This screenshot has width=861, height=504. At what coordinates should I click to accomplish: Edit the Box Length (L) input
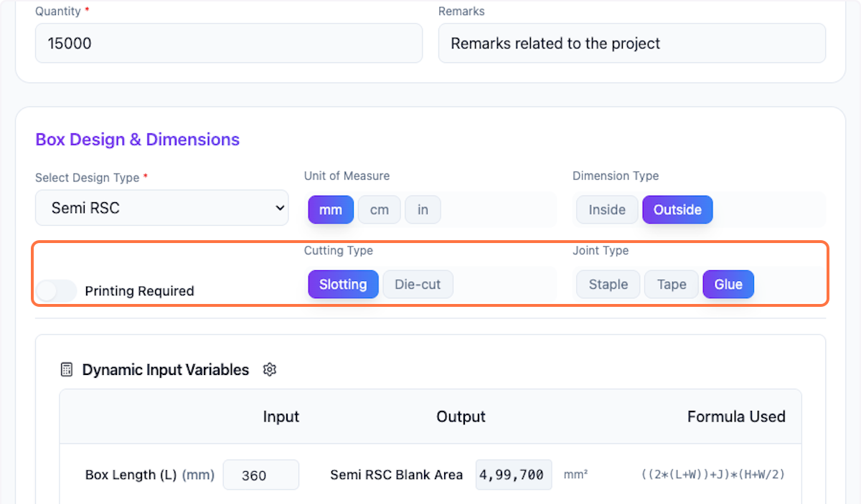coord(260,475)
